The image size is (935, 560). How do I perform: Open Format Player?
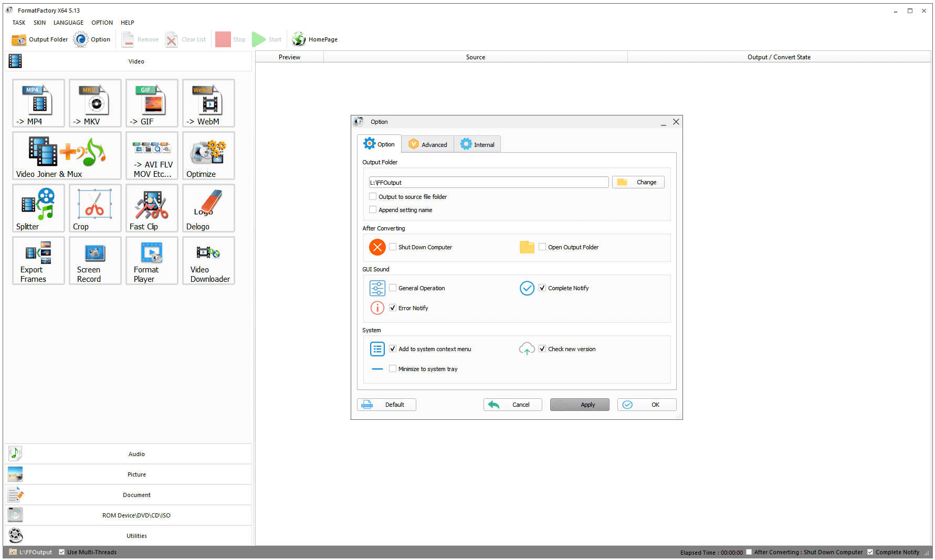(x=152, y=260)
